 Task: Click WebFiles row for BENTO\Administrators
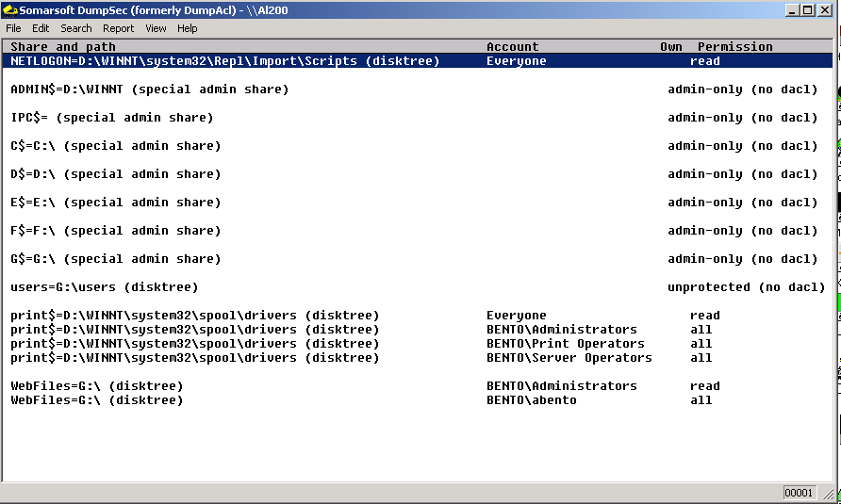pos(418,386)
